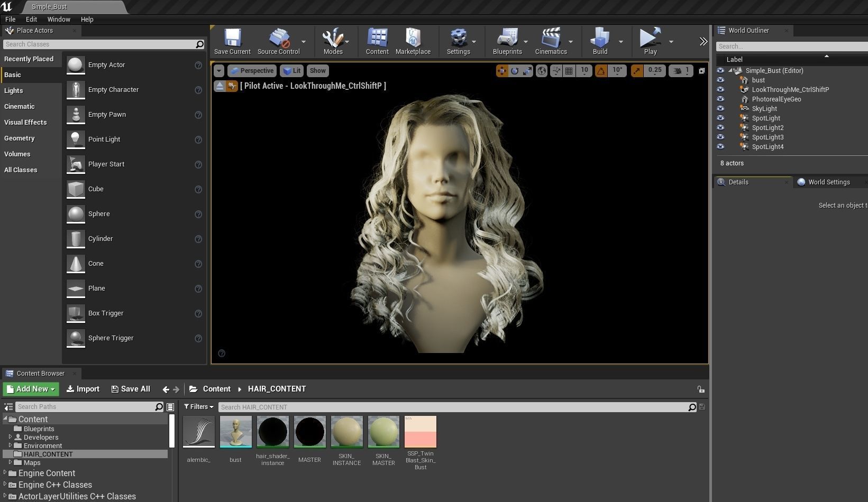The height and width of the screenshot is (502, 868).
Task: Open the Source Control dropdown arrow
Action: [x=304, y=41]
